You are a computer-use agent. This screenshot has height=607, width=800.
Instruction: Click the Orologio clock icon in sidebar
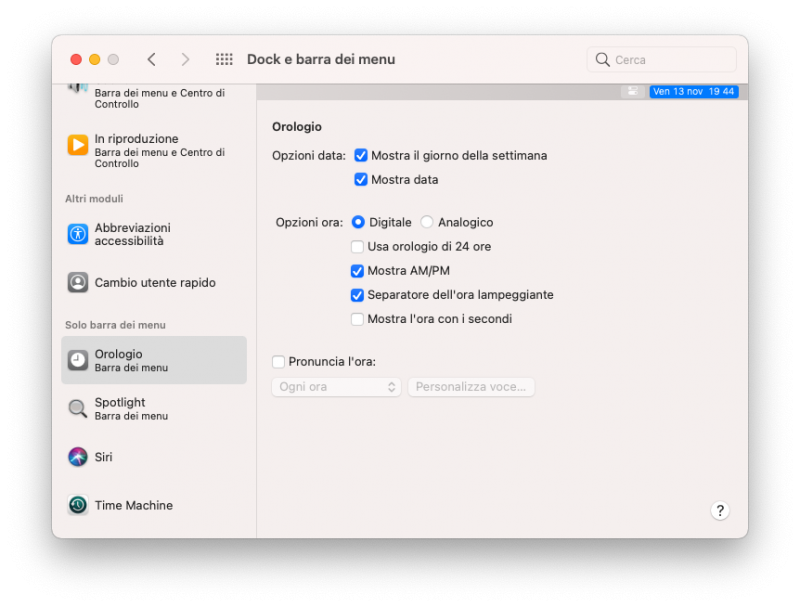tap(78, 360)
